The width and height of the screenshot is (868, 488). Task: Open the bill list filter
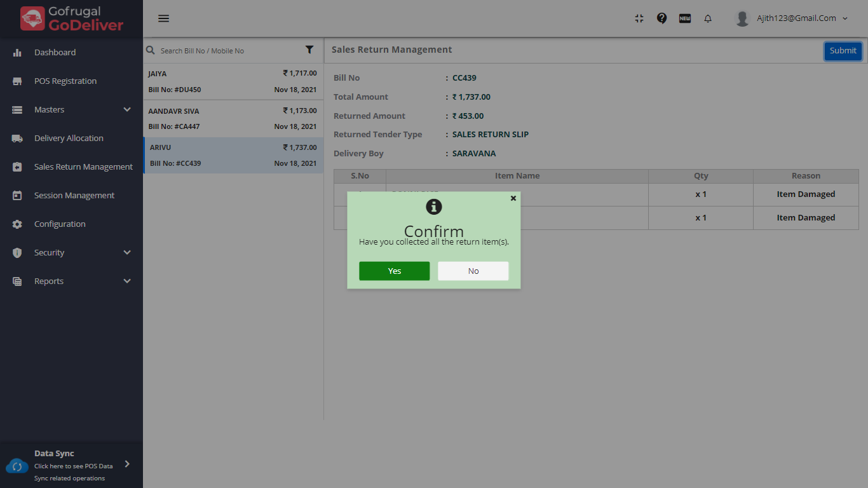(x=309, y=50)
